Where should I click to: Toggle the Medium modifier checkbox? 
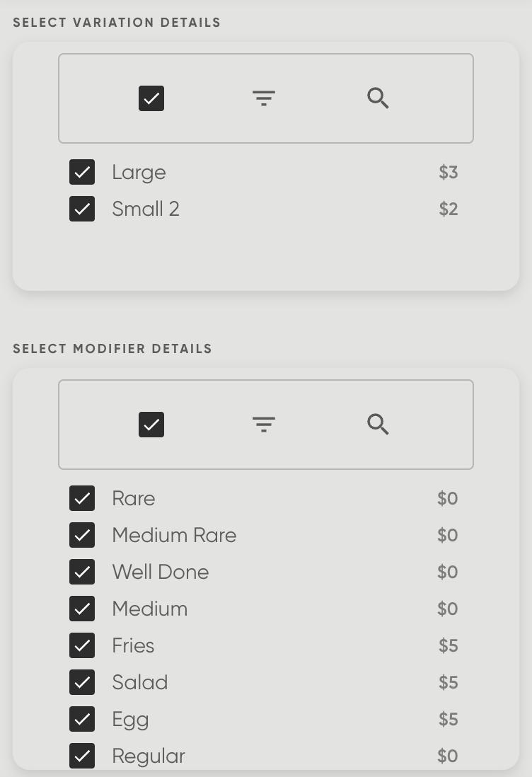82,609
